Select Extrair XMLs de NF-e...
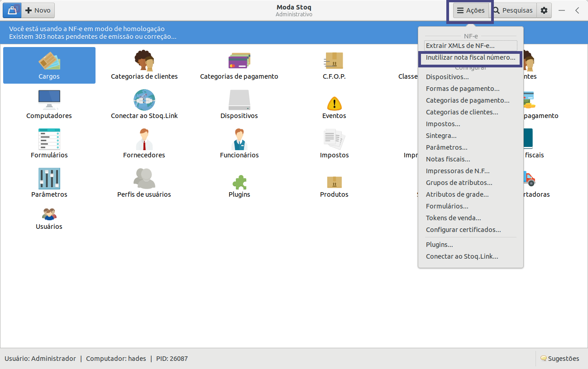588x369 pixels. pos(471,46)
